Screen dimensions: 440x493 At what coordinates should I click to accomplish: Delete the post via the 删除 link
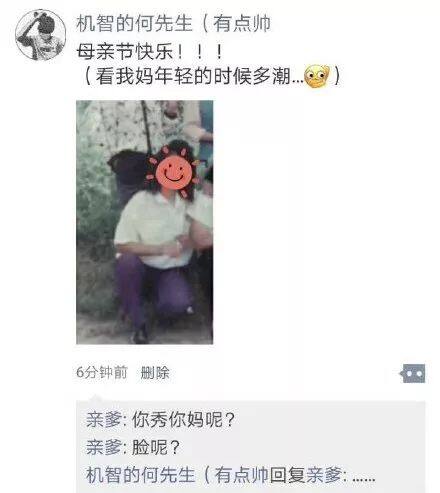[x=155, y=373]
